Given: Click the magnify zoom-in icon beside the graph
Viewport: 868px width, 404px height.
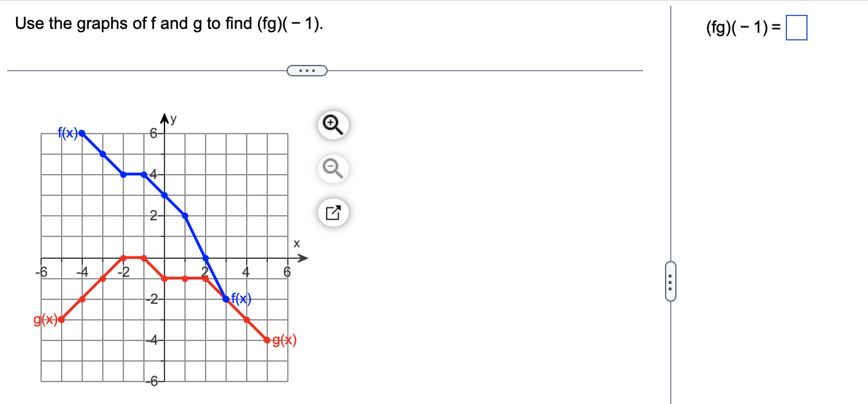Looking at the screenshot, I should tap(333, 124).
